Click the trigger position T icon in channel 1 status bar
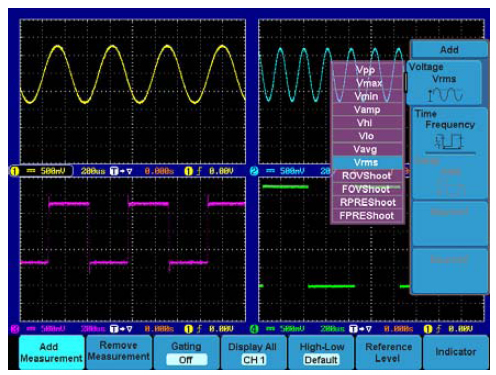The height and width of the screenshot is (375, 496). 114,171
